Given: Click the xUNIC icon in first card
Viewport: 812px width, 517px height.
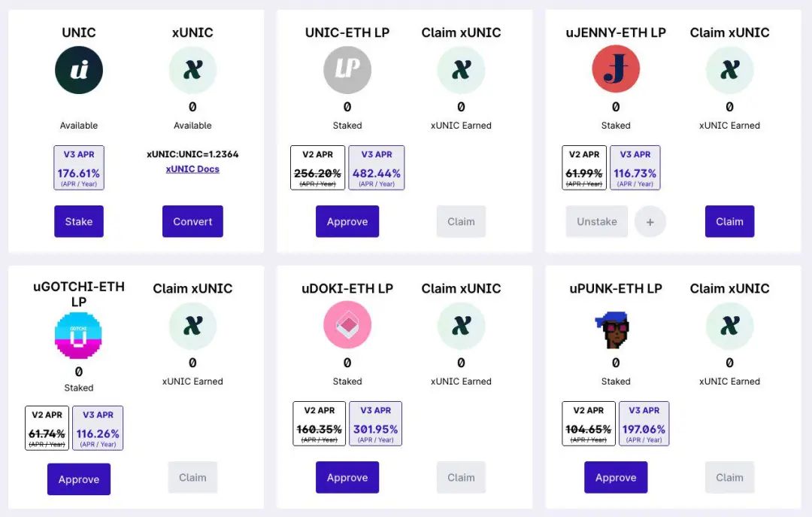Looking at the screenshot, I should coord(192,70).
